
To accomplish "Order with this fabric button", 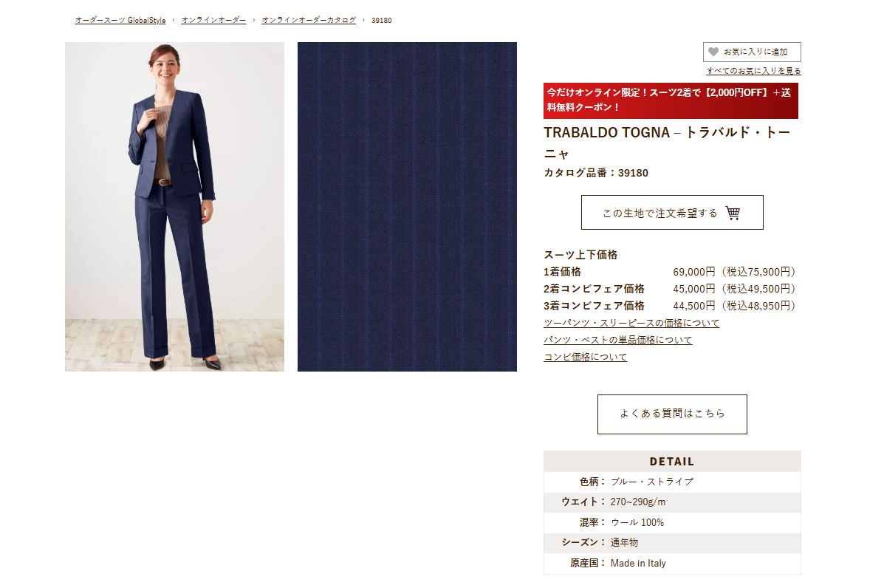I will [x=672, y=213].
